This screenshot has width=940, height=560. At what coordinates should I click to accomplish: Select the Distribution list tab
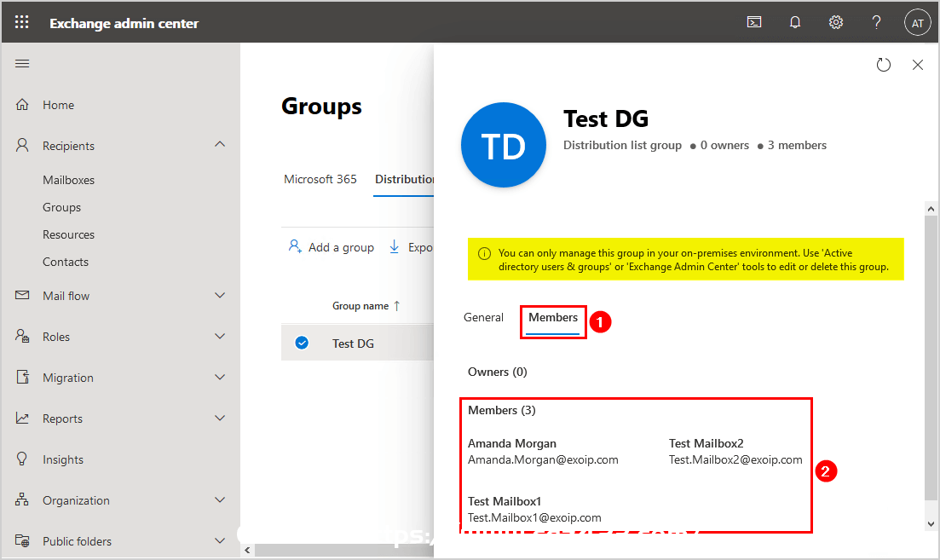[x=404, y=179]
